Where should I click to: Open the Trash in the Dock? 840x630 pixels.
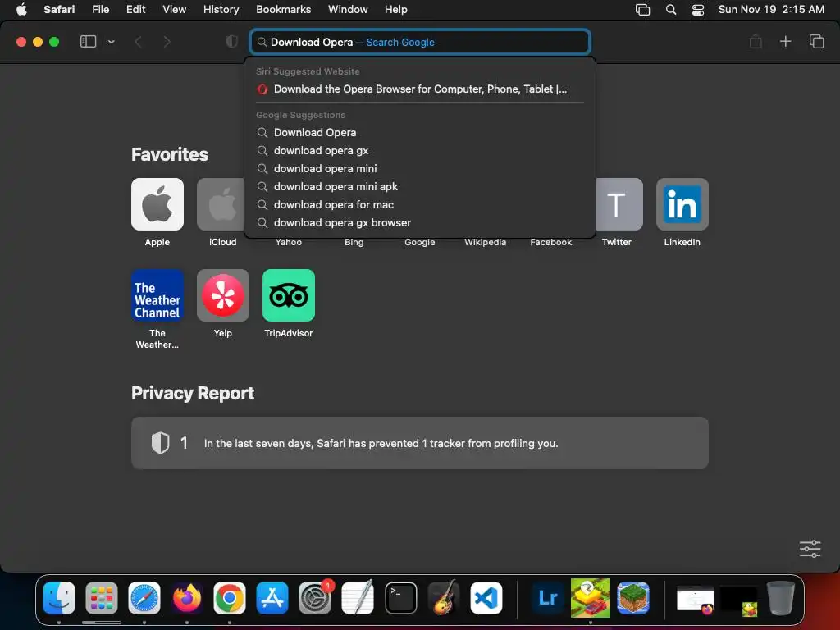coord(781,598)
